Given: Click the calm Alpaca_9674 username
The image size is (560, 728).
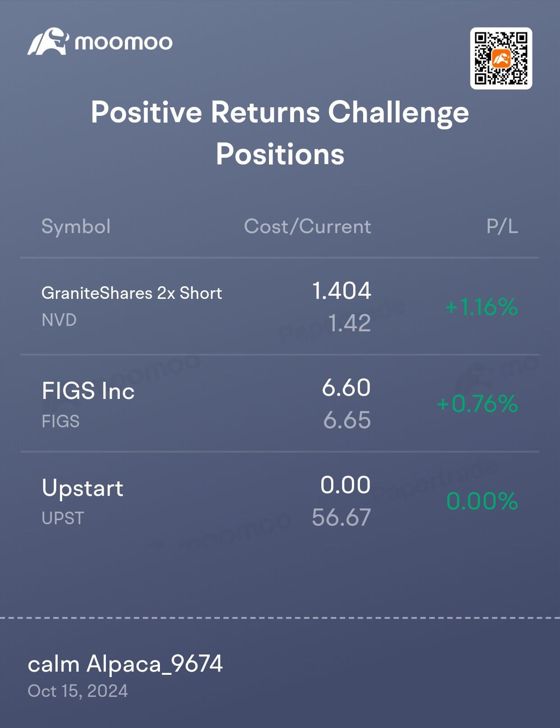Looking at the screenshot, I should [x=125, y=664].
